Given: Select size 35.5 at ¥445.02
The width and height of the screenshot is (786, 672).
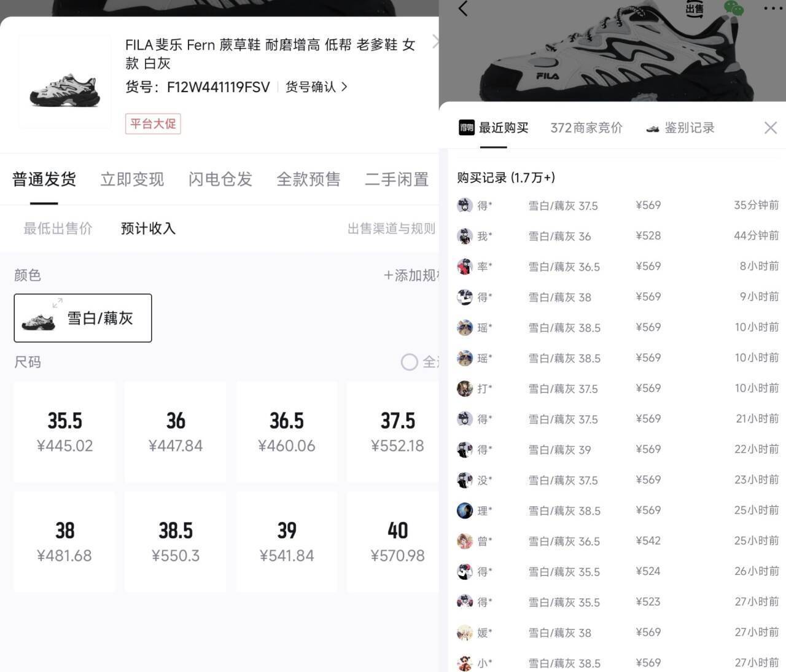Looking at the screenshot, I should point(64,432).
